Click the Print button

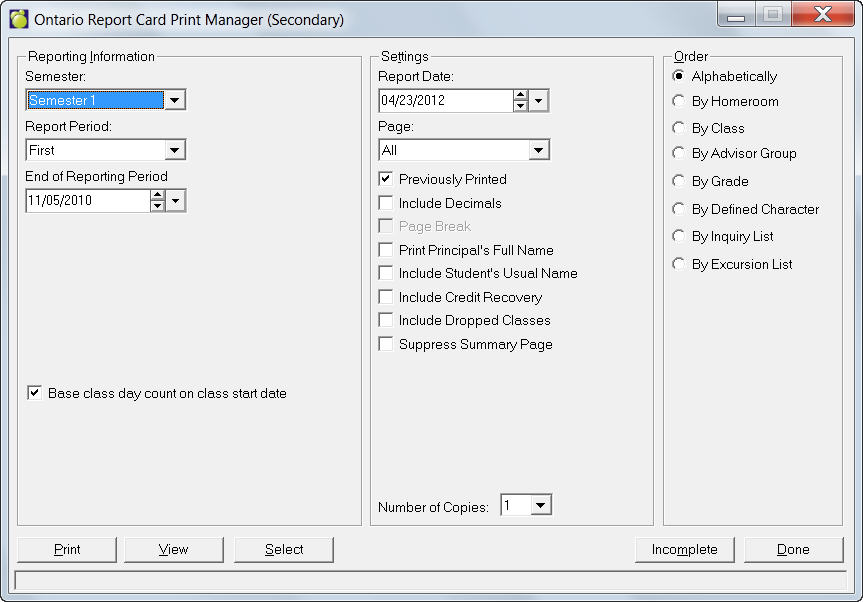pyautogui.click(x=67, y=549)
